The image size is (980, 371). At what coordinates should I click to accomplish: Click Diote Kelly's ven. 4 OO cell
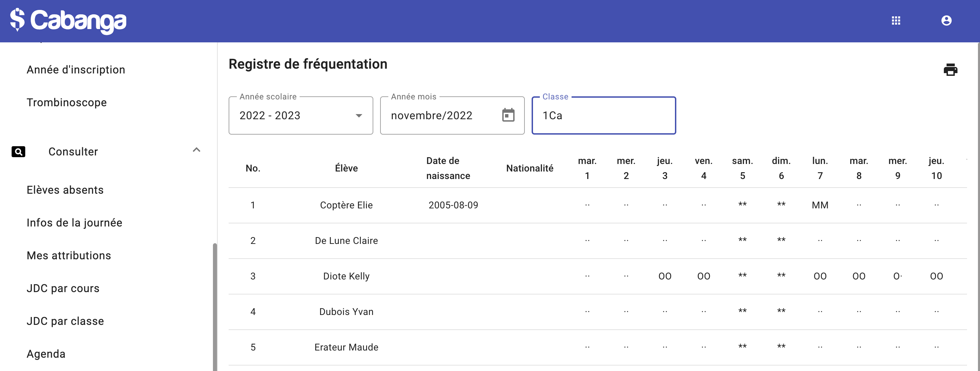(x=703, y=276)
